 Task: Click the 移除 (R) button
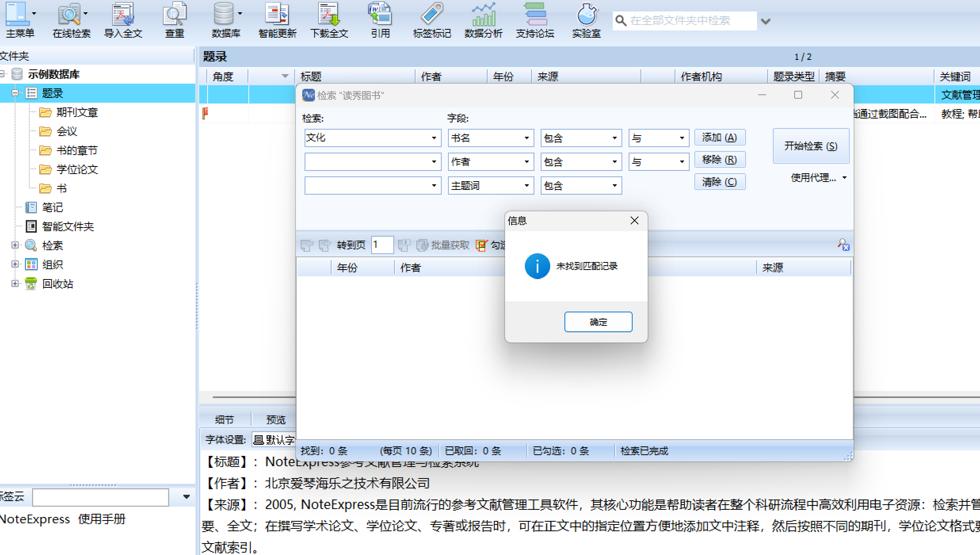(720, 159)
